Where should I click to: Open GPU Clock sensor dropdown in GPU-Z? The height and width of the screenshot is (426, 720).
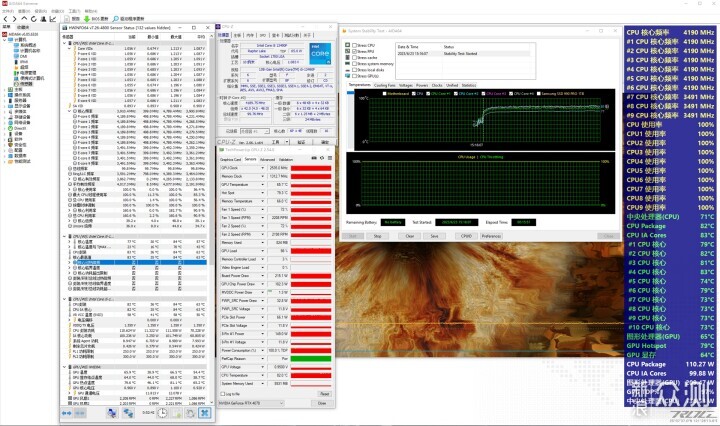[263, 168]
